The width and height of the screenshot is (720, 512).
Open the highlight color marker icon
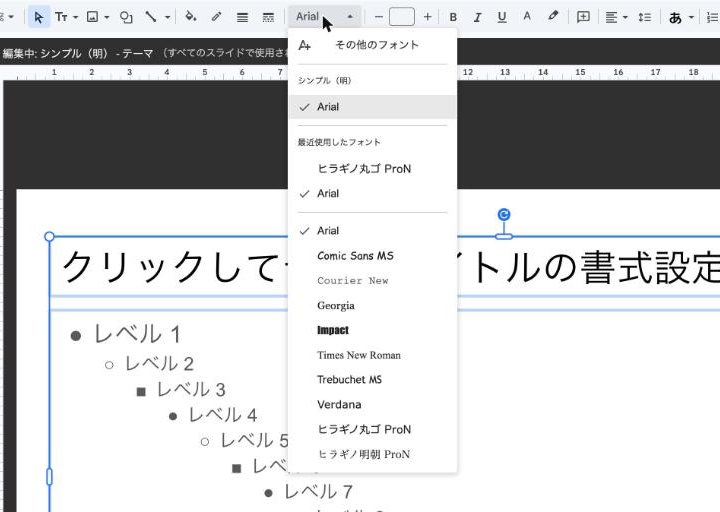click(x=553, y=17)
